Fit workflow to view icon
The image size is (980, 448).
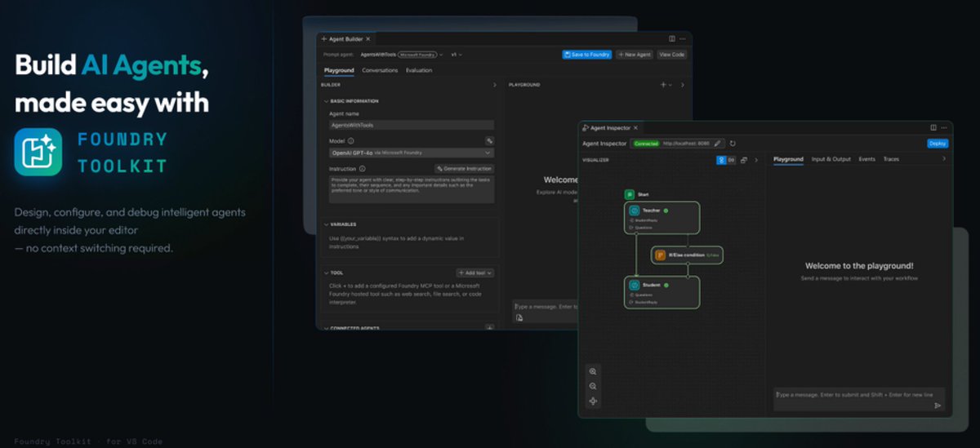coord(593,401)
